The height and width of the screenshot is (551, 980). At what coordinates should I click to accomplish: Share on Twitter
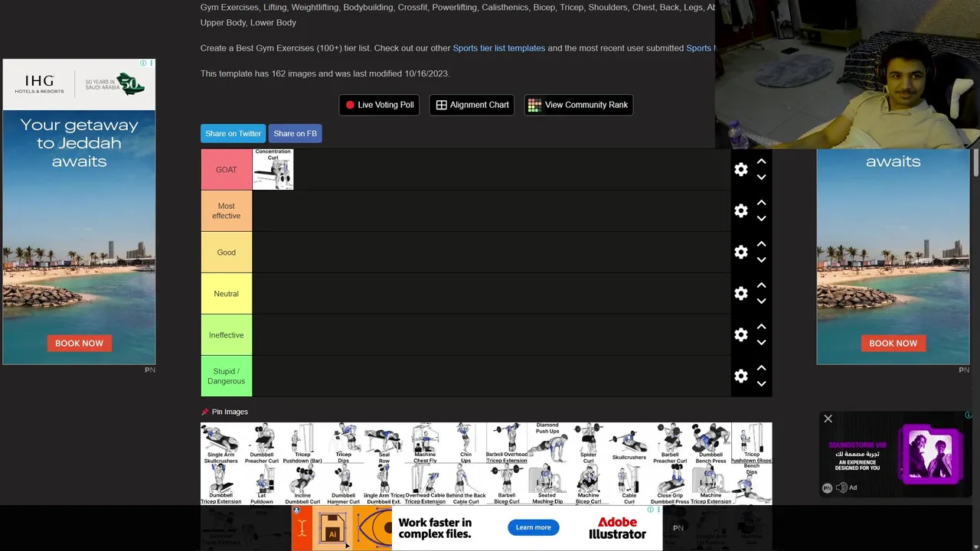233,133
